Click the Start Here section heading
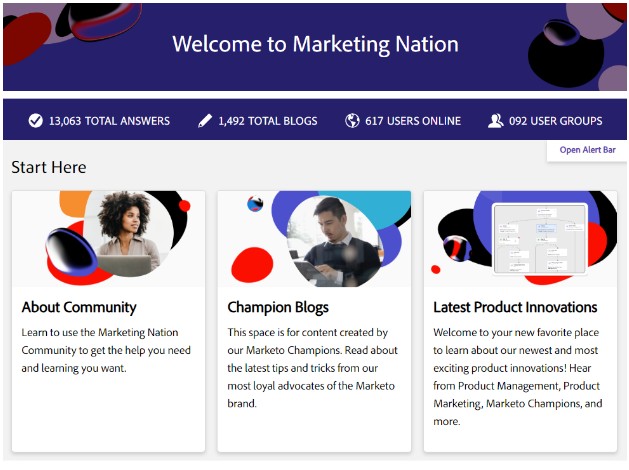The width and height of the screenshot is (629, 470). click(x=49, y=167)
